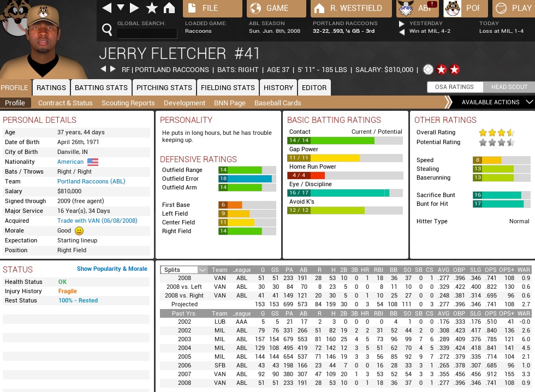The height and width of the screenshot is (392, 535).
Task: Select the PROFILE main tab
Action: pyautogui.click(x=15, y=88)
